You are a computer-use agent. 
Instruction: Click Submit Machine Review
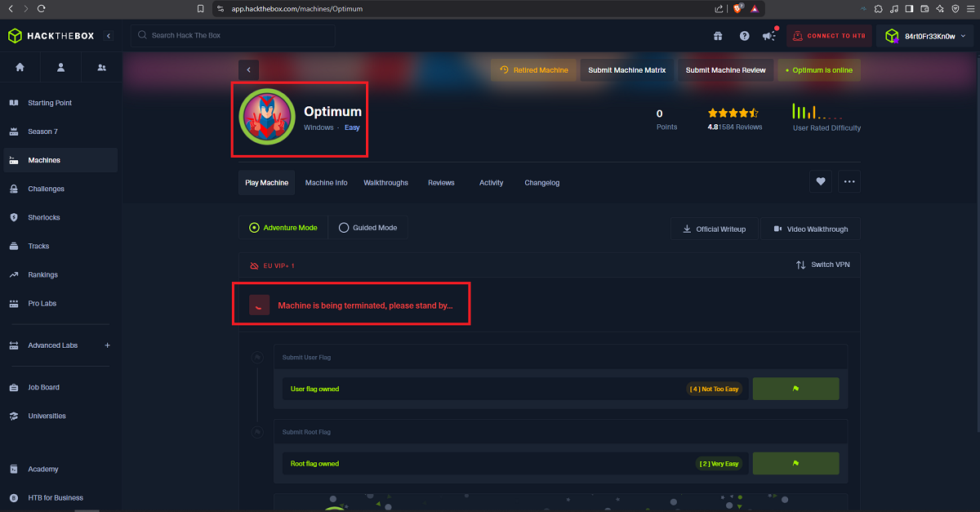[x=725, y=70]
